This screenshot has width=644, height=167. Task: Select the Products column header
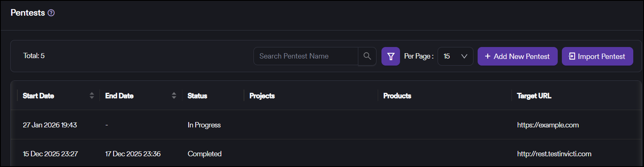click(x=397, y=96)
